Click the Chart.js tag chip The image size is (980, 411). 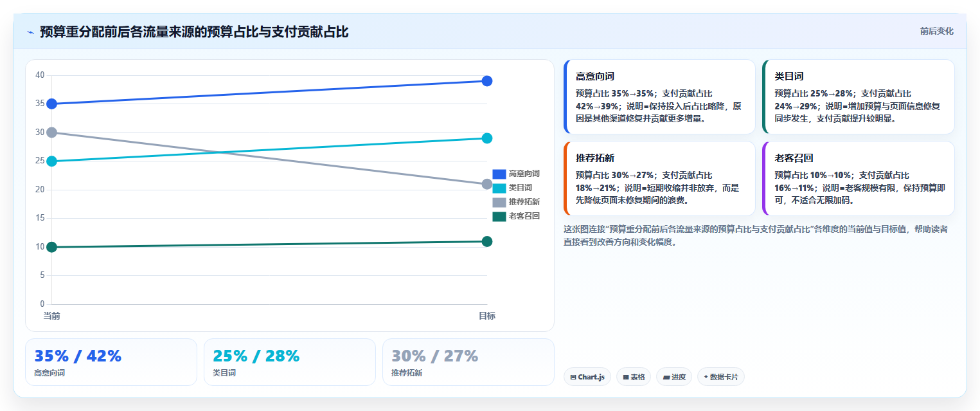587,377
